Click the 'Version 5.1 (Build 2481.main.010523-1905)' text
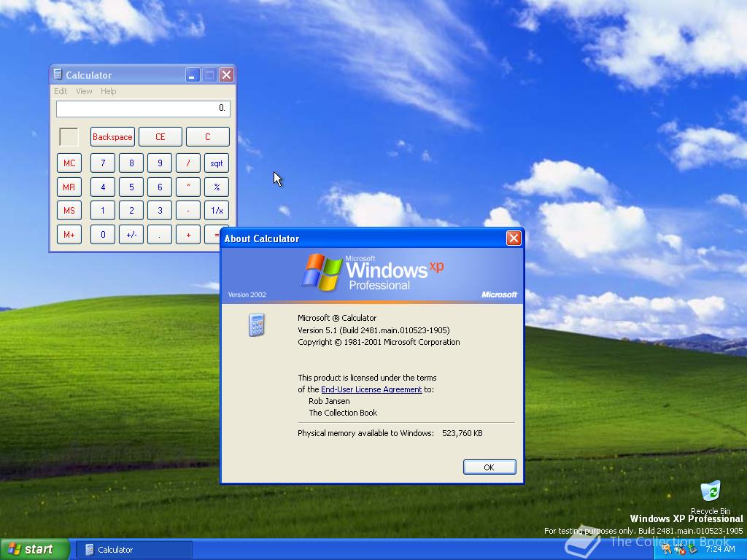 [x=373, y=330]
